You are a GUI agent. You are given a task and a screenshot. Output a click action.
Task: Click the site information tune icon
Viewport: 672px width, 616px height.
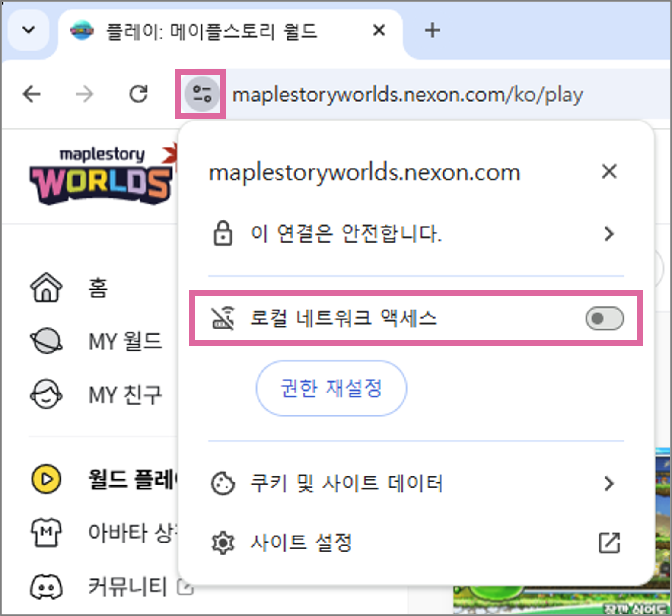point(201,94)
